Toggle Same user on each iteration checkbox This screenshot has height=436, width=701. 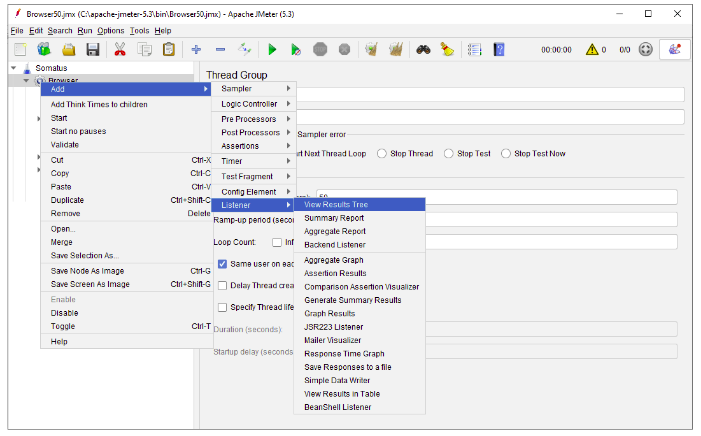pyautogui.click(x=222, y=264)
